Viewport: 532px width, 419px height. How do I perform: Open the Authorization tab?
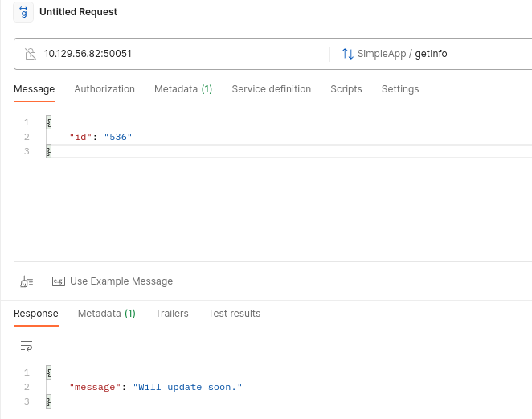pyautogui.click(x=104, y=89)
